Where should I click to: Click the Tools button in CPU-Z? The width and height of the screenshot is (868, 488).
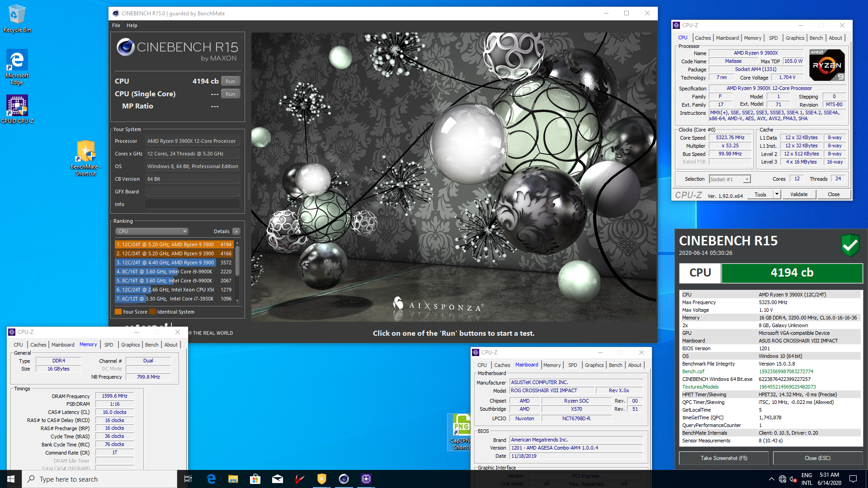(760, 195)
